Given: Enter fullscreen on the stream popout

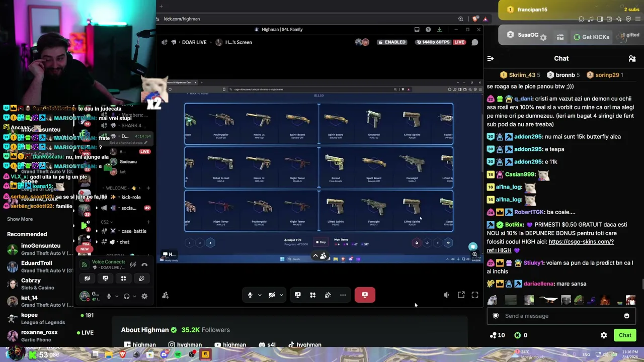Looking at the screenshot, I should pyautogui.click(x=475, y=295).
